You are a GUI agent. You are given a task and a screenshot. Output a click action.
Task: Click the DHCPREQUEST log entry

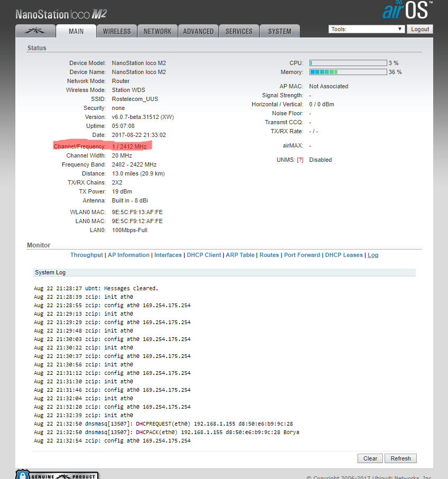click(x=163, y=423)
